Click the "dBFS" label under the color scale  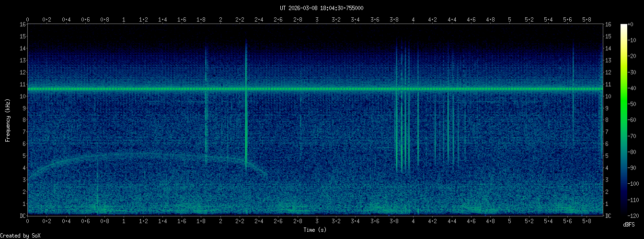click(629, 225)
